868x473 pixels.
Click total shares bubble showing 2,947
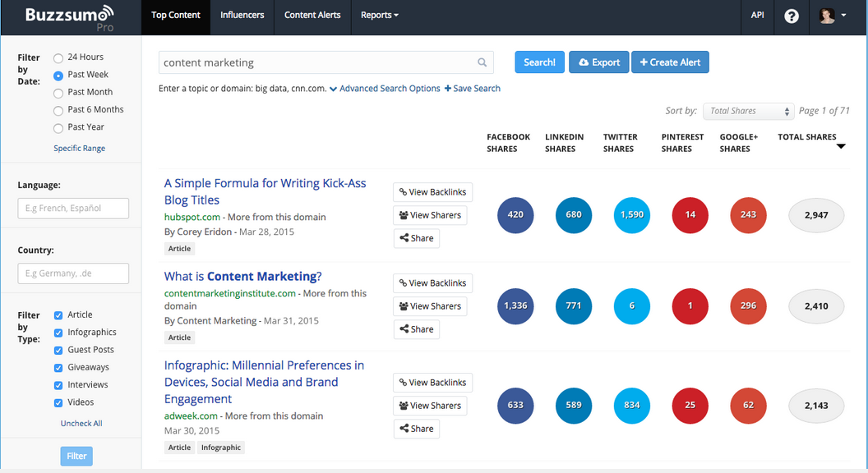[x=816, y=215]
